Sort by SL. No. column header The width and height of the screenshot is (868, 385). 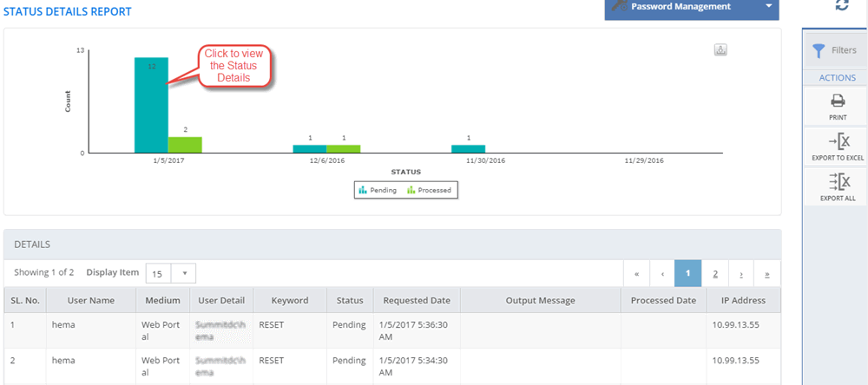click(25, 300)
